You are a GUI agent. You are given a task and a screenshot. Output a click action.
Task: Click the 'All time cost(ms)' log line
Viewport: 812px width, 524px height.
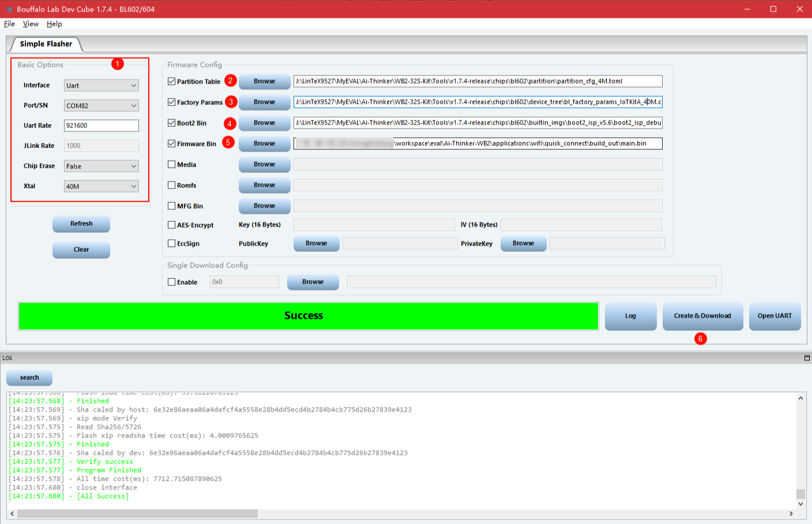[x=115, y=479]
